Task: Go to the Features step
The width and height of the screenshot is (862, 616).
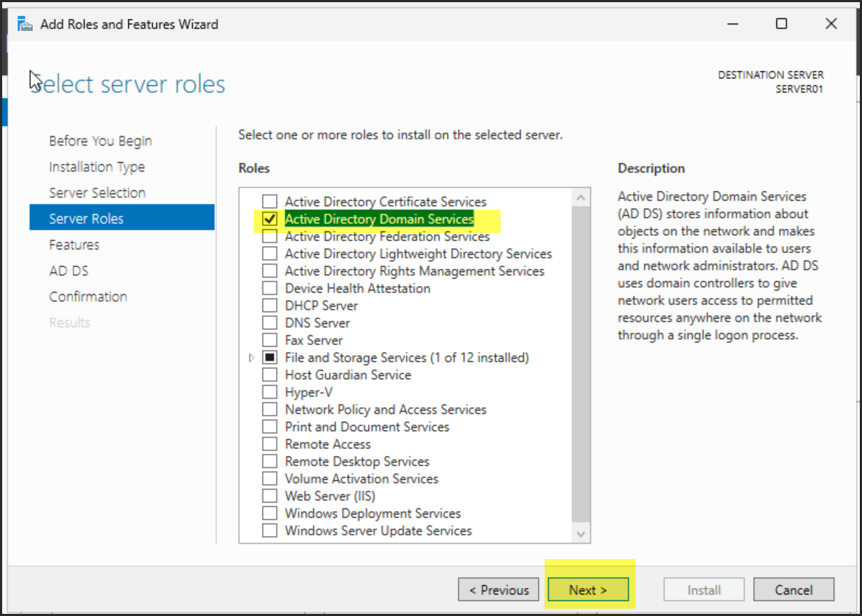Action: [74, 245]
